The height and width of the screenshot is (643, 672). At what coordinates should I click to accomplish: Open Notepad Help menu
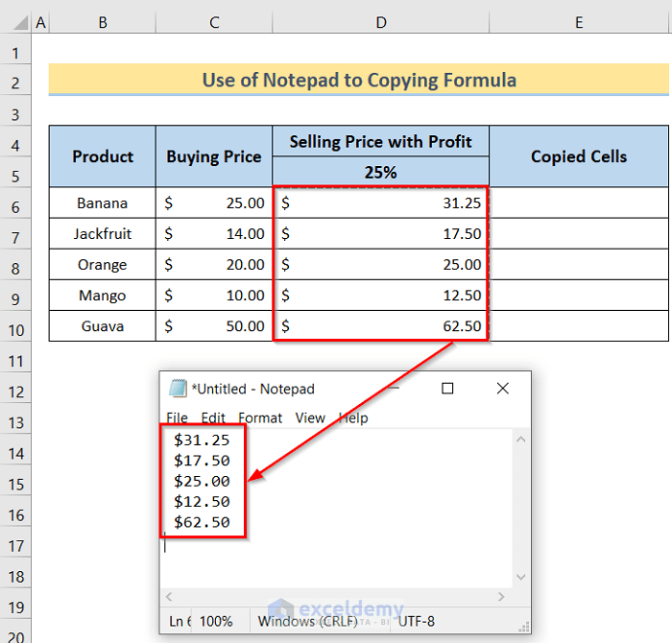click(353, 417)
